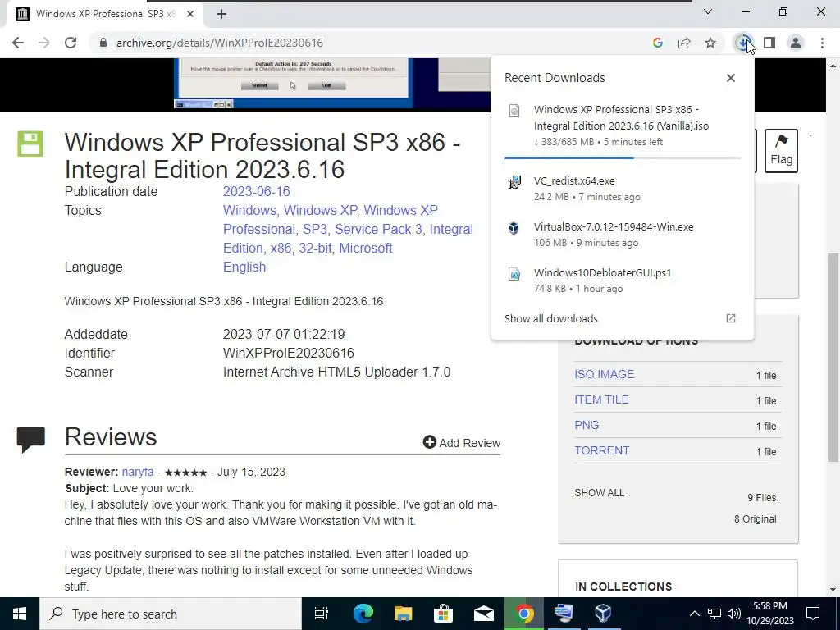This screenshot has height=630, width=840.
Task: Bookmark this page with star icon
Action: [x=710, y=43]
